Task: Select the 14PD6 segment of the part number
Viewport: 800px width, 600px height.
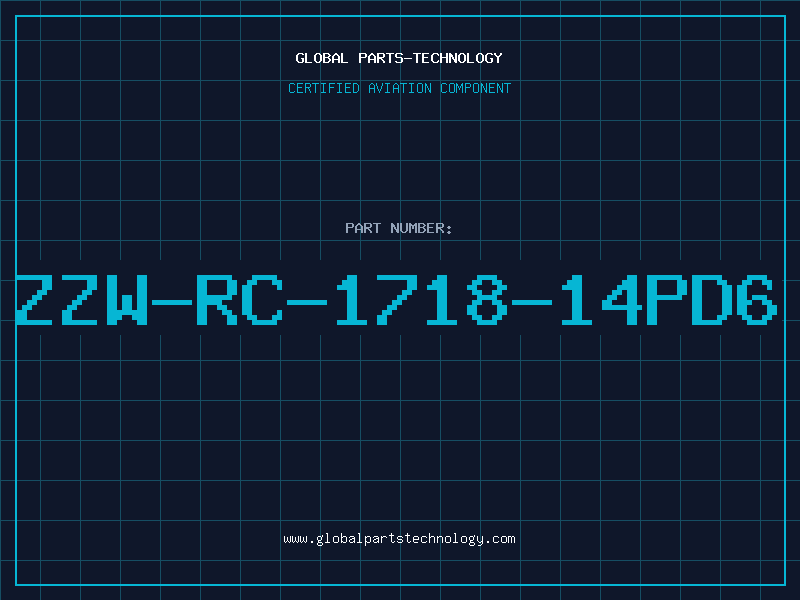Action: tap(669, 300)
